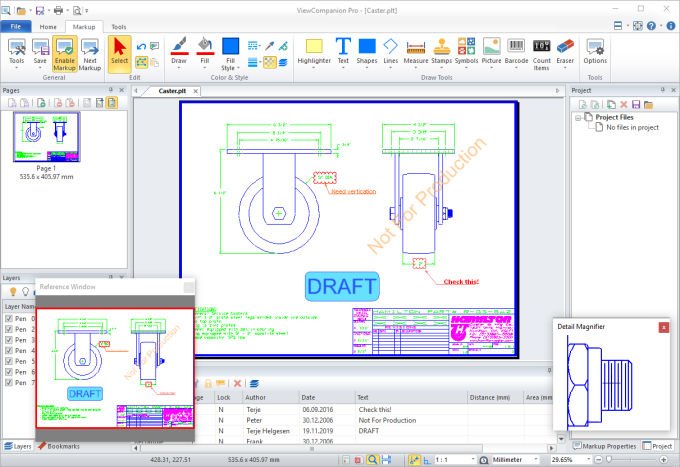680x467 pixels.
Task: Switch to the Bookmarks panel tab
Action: [59, 446]
